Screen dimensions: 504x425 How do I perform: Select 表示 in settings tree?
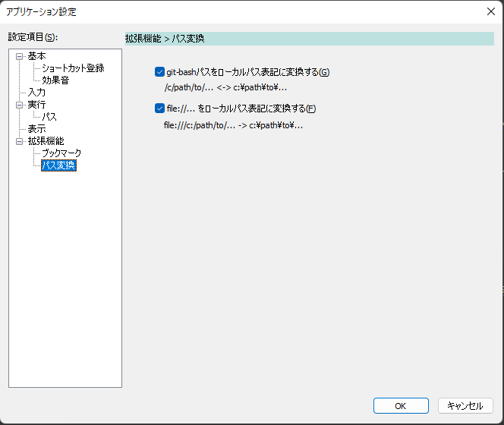click(36, 129)
